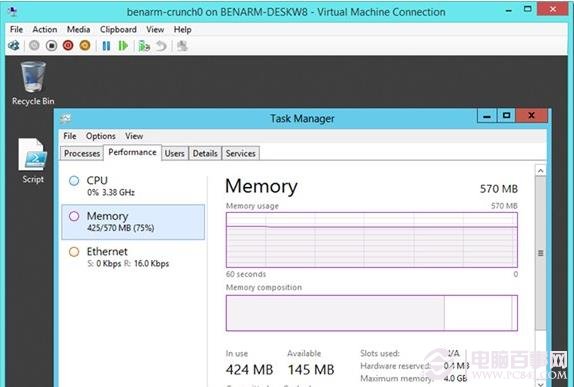This screenshot has width=574, height=387.
Task: Turn off the VM with toolbar icon
Action: 52,46
